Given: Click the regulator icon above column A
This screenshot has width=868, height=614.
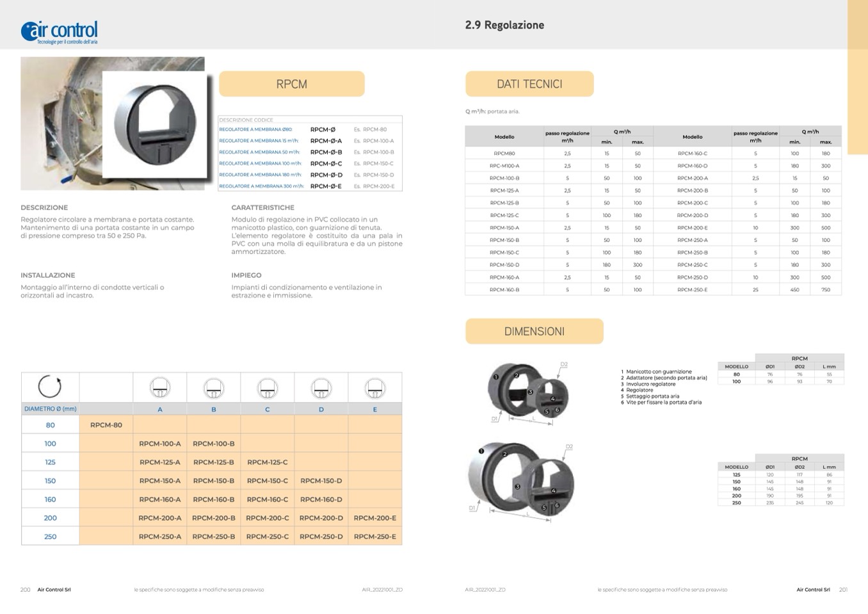Looking at the screenshot, I should [159, 387].
